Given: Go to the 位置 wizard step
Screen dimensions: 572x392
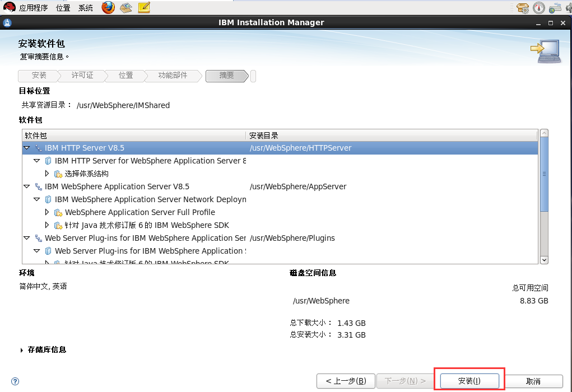Looking at the screenshot, I should 126,76.
